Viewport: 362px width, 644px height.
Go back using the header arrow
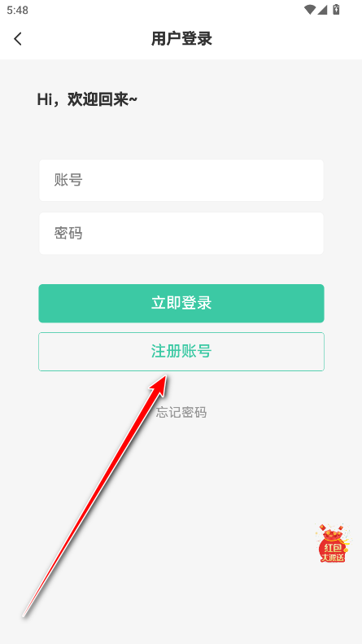pyautogui.click(x=18, y=39)
